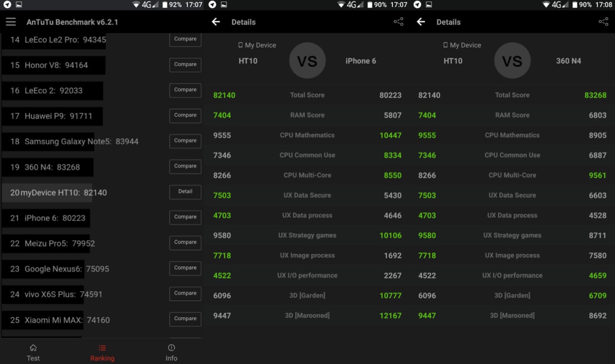The width and height of the screenshot is (615, 364).
Task: Tap iPhone 6 CPU Common Use score 8334
Action: point(393,155)
